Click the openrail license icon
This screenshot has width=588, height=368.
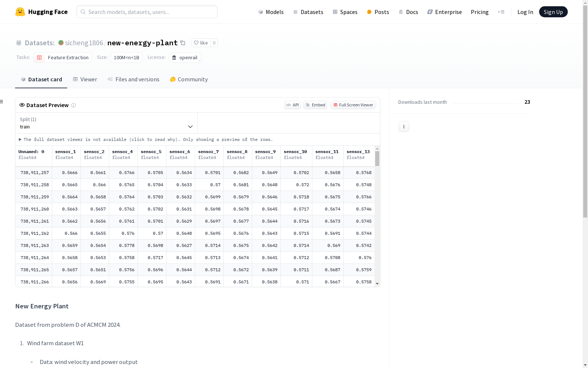point(174,57)
